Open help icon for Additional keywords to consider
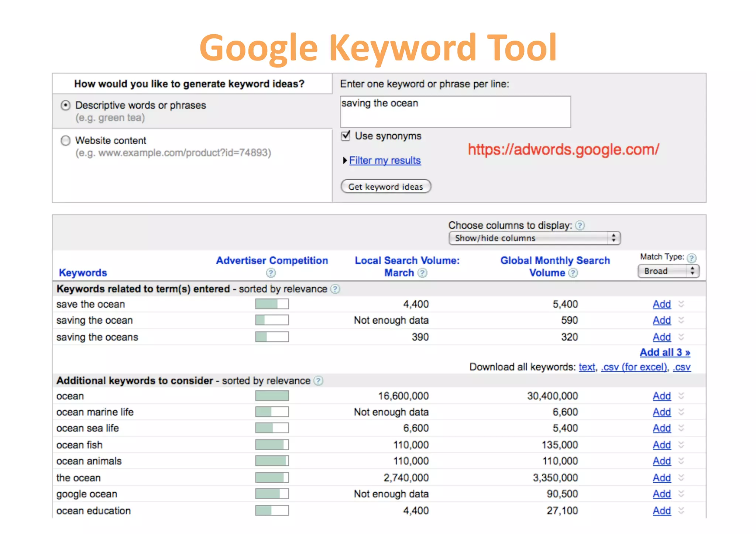This screenshot has width=756, height=534. (318, 380)
